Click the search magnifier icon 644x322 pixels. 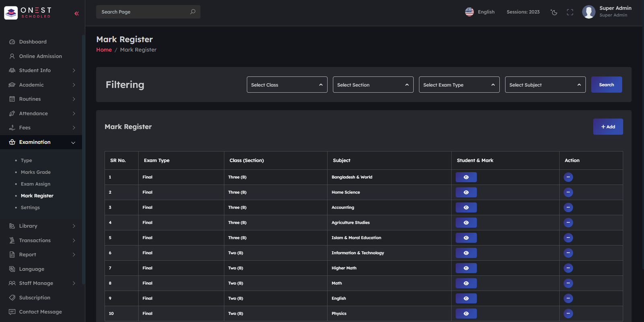tap(193, 12)
